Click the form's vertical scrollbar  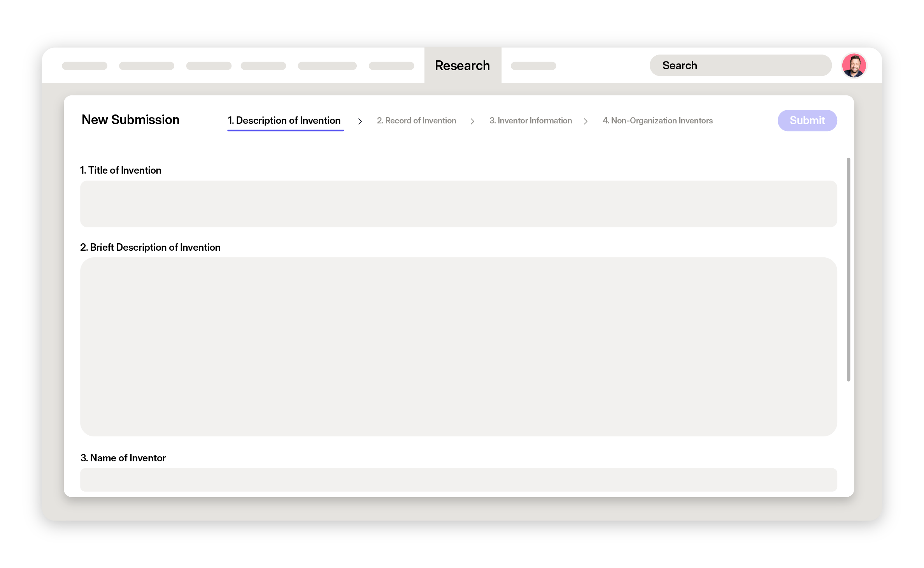point(848,269)
